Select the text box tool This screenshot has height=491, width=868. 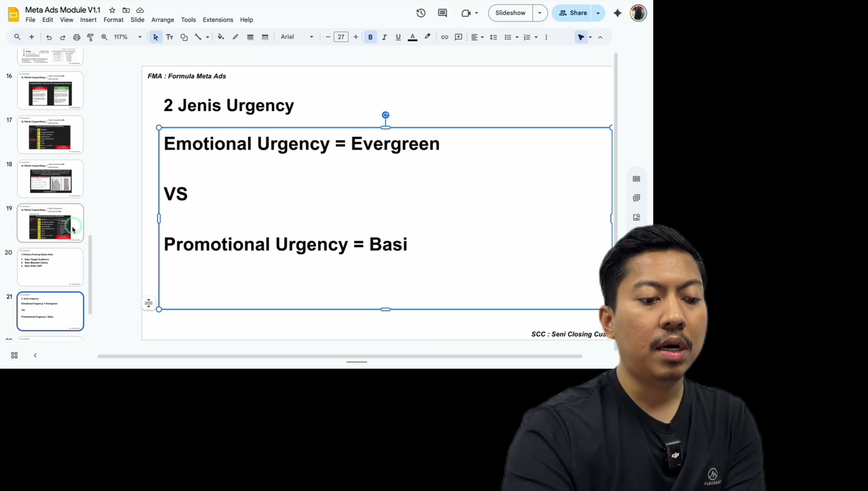coord(170,37)
